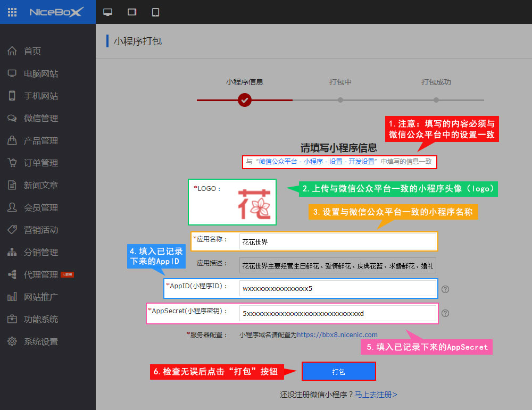Click the 小程序信息 step checkmark indicator
This screenshot has height=410, width=532.
point(245,99)
